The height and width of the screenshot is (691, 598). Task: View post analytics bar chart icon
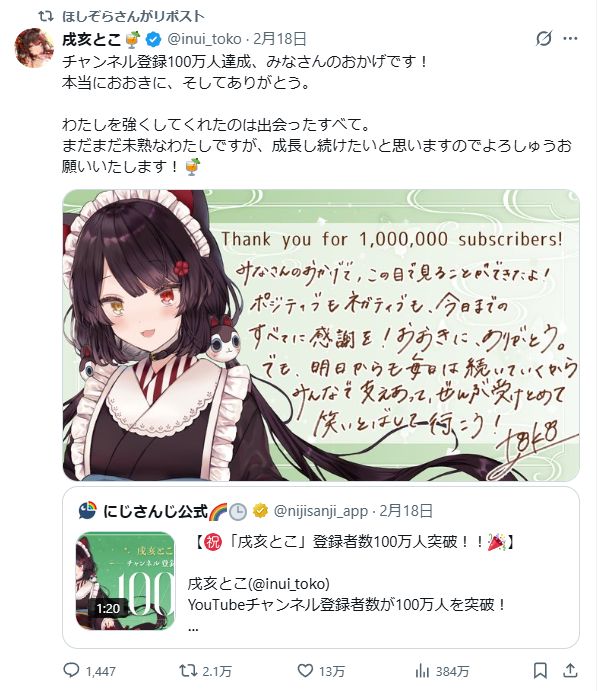pos(422,671)
